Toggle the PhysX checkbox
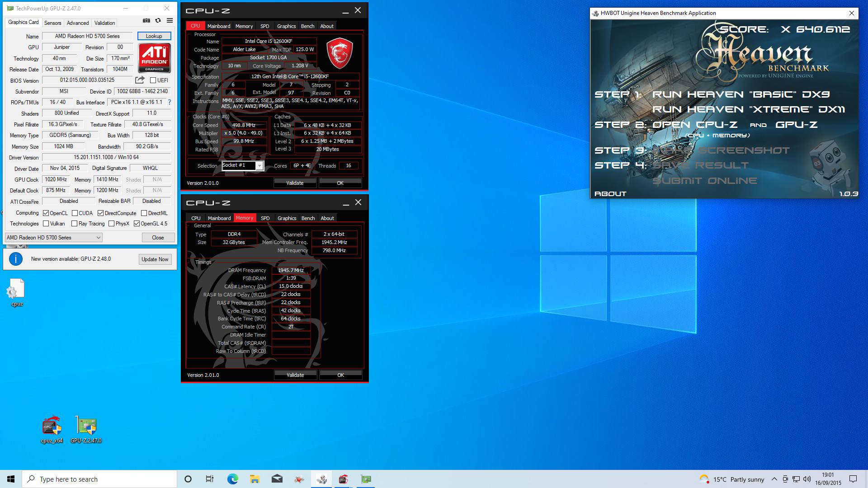 click(111, 224)
